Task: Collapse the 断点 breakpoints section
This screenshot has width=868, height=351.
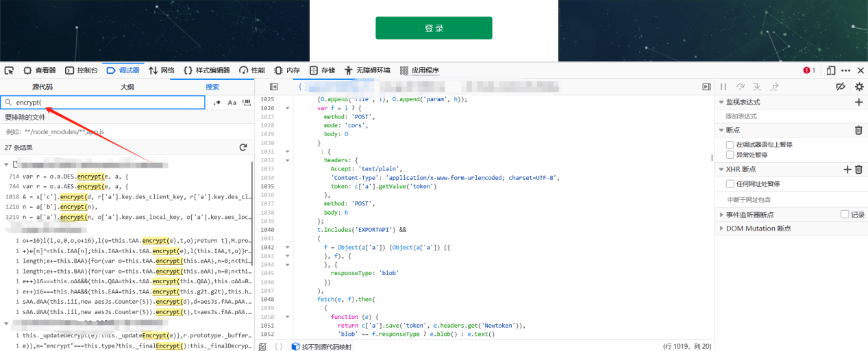Action: click(721, 130)
